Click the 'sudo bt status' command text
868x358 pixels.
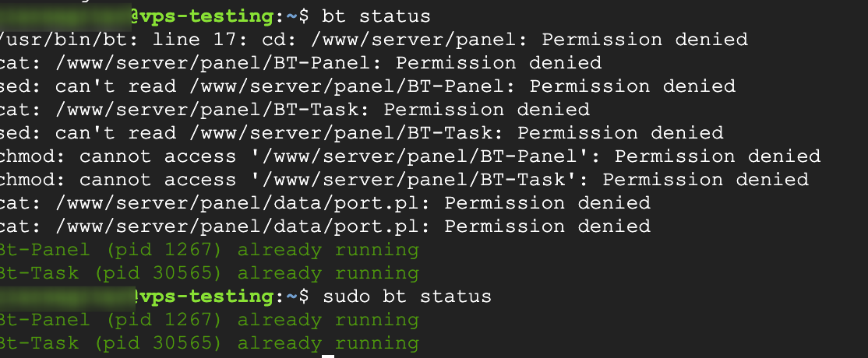(x=407, y=296)
